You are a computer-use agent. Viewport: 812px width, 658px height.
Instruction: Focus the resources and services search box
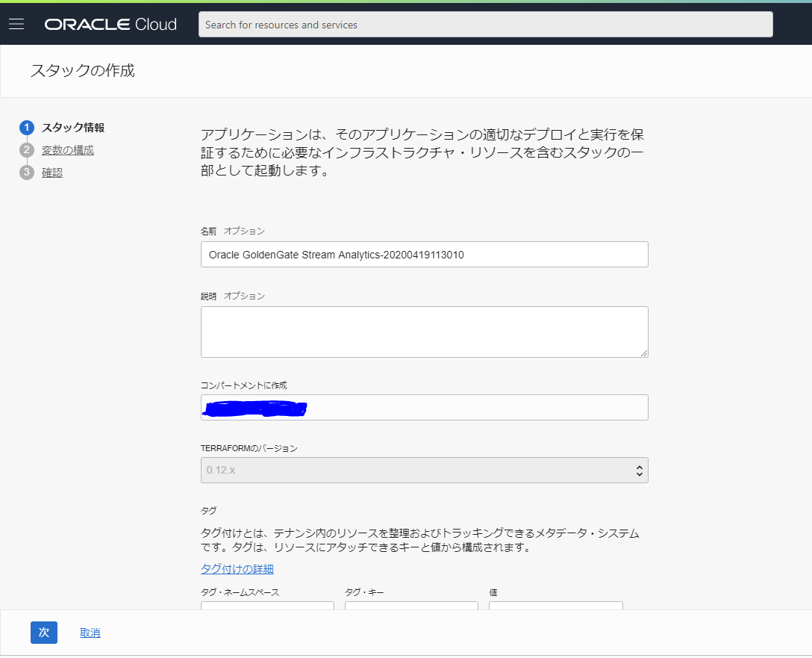[485, 25]
